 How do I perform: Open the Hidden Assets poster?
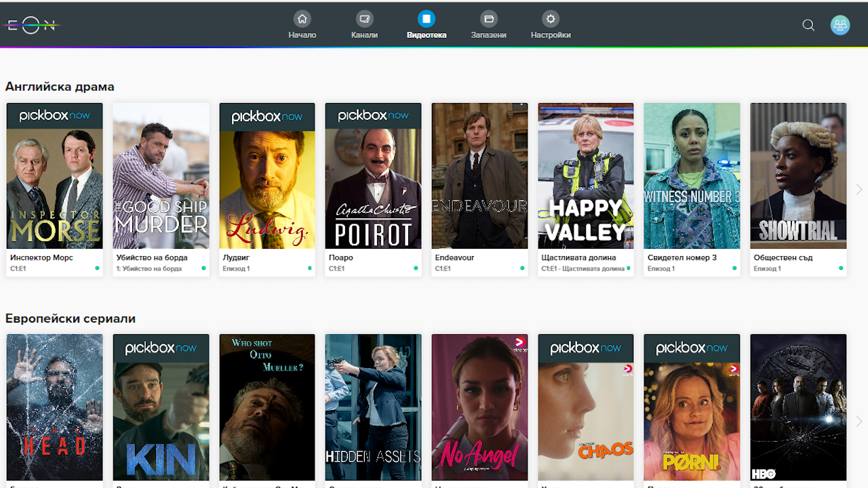click(x=374, y=407)
